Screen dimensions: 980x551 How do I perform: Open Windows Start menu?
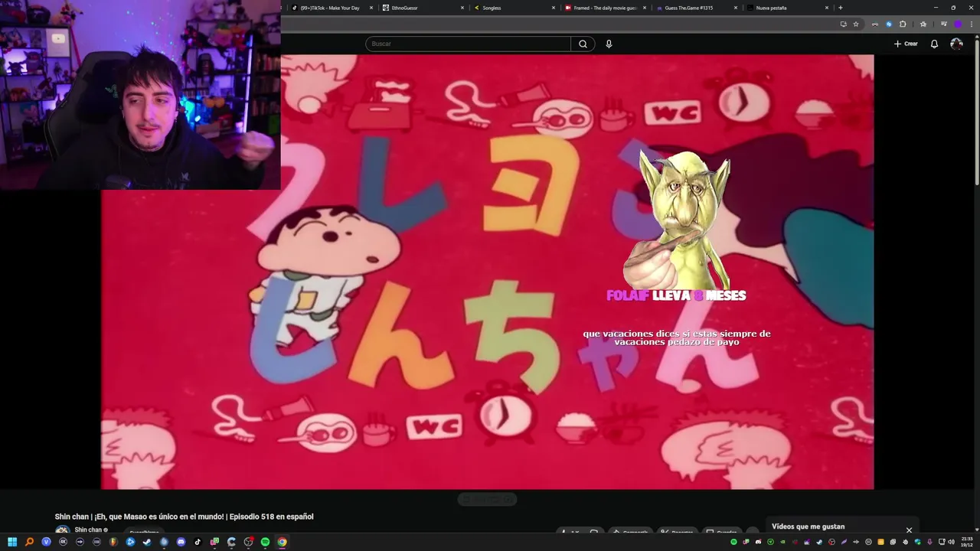tap(12, 542)
